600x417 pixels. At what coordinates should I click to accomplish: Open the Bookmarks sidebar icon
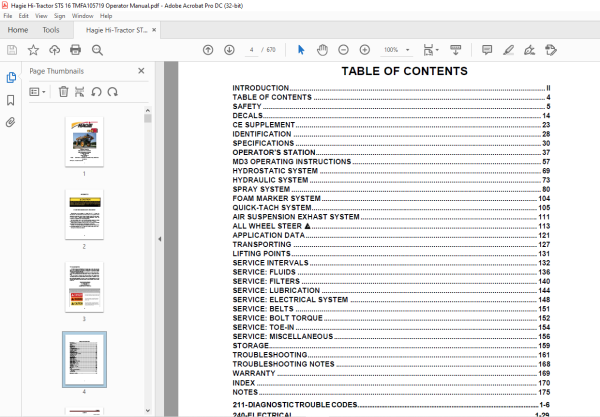pyautogui.click(x=11, y=100)
